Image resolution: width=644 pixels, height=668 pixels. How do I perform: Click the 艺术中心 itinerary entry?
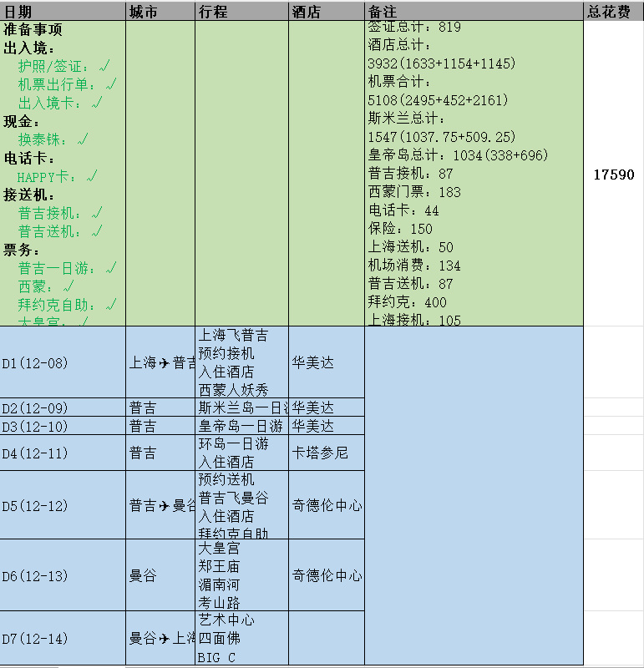point(226,620)
